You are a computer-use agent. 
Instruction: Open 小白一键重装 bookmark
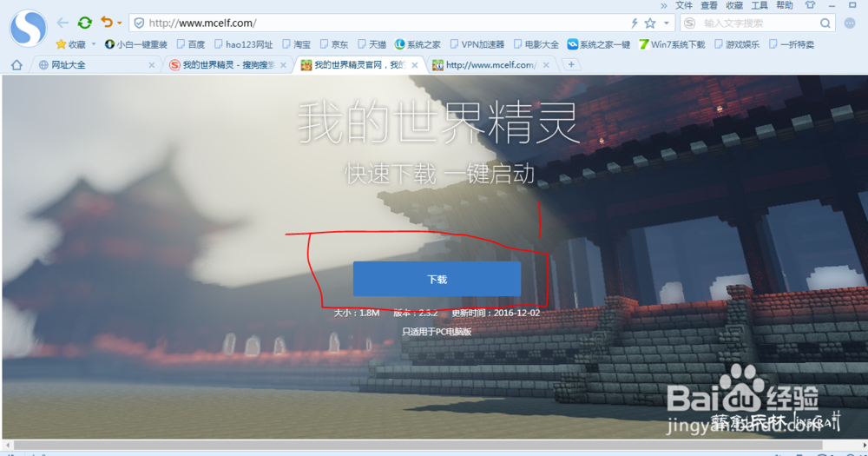click(135, 44)
